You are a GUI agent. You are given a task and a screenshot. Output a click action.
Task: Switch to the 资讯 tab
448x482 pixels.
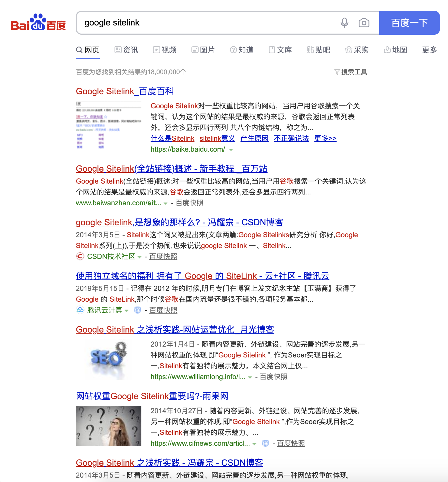[126, 50]
